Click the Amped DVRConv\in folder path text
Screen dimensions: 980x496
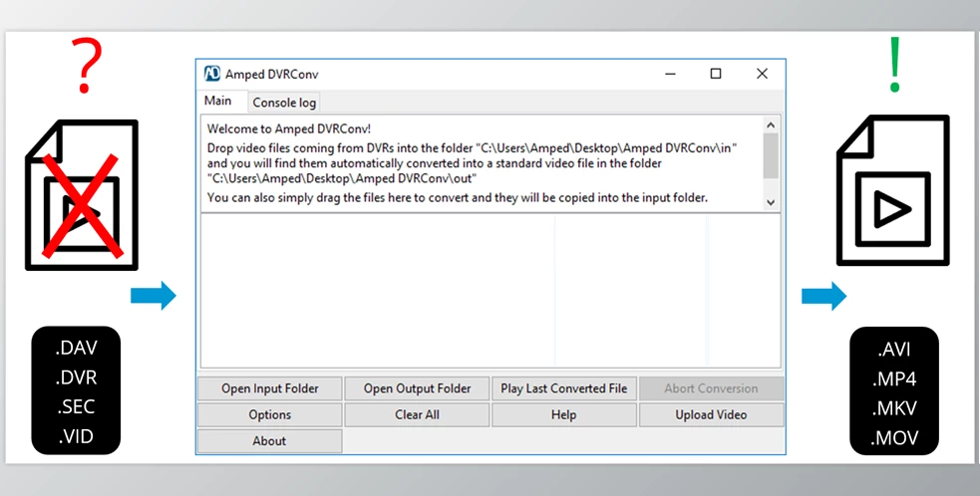[606, 148]
